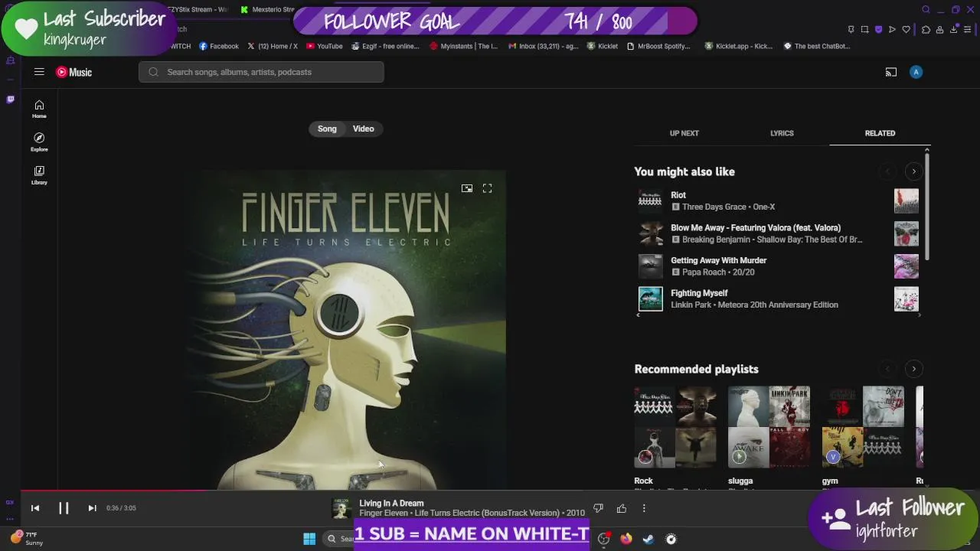The image size is (980, 551).
Task: Click the Windows taskbar search box
Action: (338, 539)
